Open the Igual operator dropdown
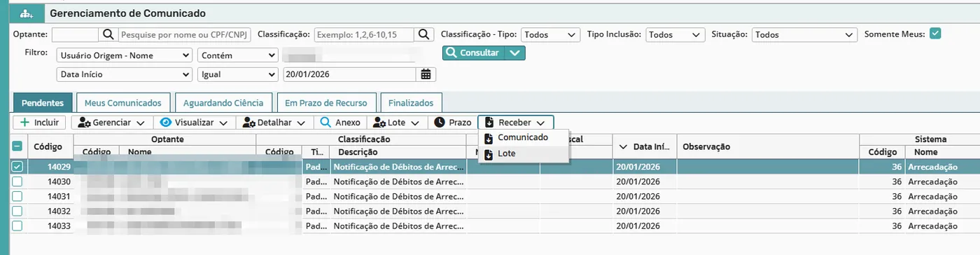Image resolution: width=980 pixels, height=255 pixels. coord(238,74)
